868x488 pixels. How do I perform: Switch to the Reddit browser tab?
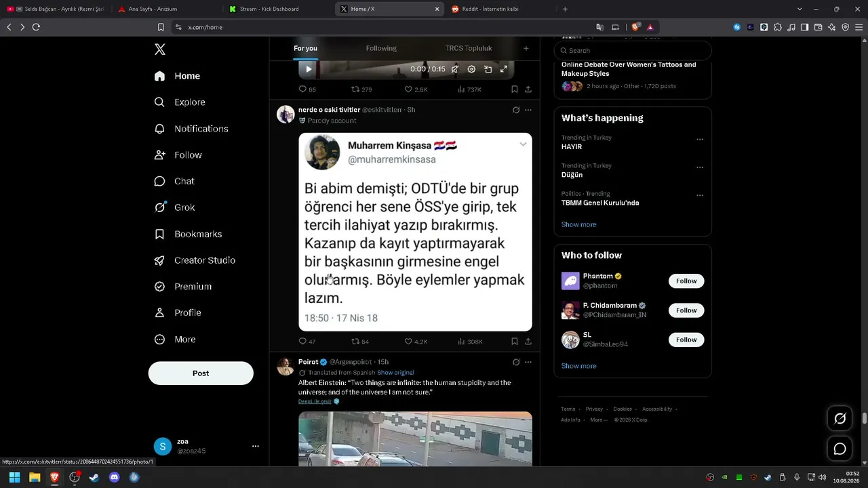tap(500, 9)
